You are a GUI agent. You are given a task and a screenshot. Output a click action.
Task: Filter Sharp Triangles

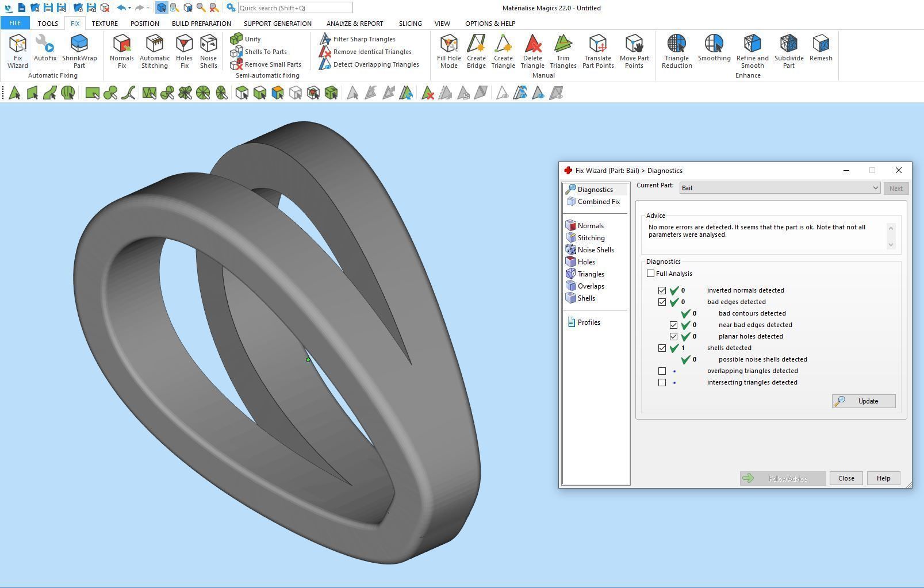pyautogui.click(x=358, y=39)
